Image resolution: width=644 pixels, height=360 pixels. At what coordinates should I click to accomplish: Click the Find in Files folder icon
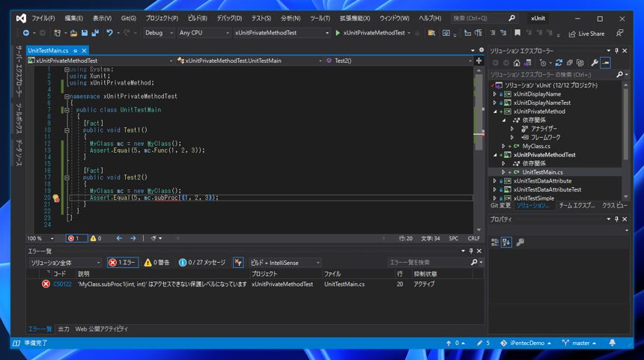[431, 33]
